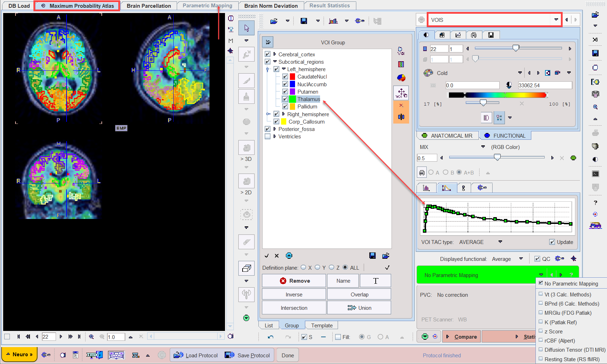Screen dimensions: 607x364
Task: Select the arrow pointer tool
Action: pyautogui.click(x=246, y=28)
